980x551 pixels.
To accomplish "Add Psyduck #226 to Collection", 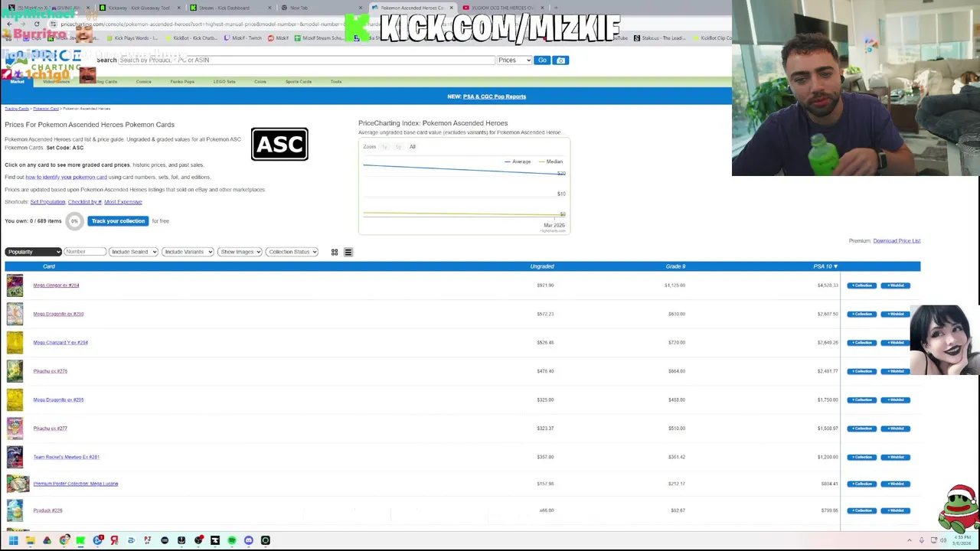I will pyautogui.click(x=862, y=510).
